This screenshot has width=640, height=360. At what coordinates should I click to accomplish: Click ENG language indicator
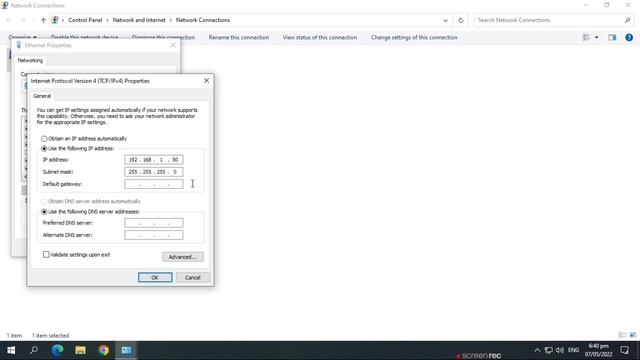(x=573, y=350)
